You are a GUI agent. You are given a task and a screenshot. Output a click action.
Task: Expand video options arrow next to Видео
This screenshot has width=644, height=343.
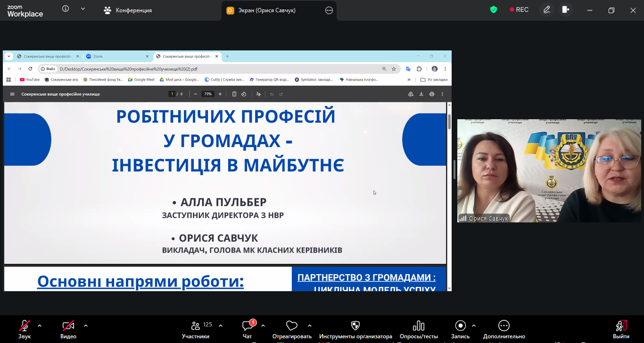click(86, 326)
